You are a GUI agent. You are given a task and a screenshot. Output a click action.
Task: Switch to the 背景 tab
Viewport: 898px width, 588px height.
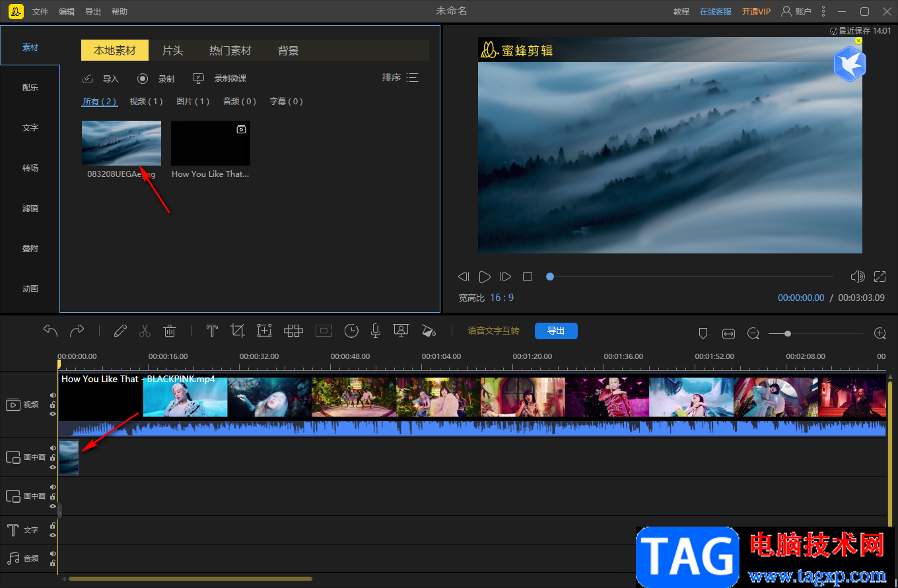[x=288, y=50]
